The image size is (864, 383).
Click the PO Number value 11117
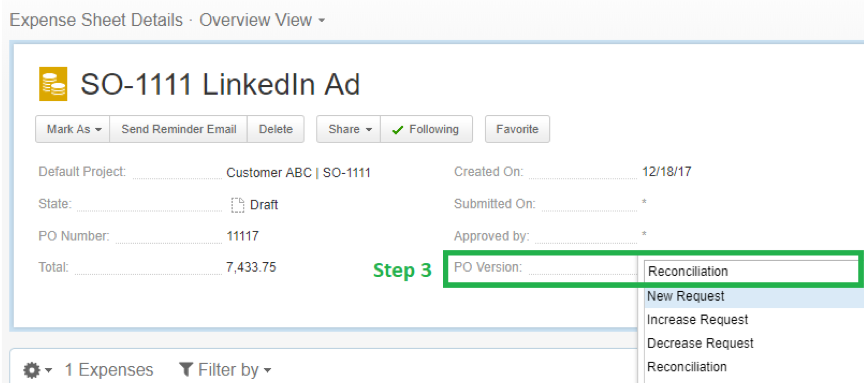coord(242,236)
